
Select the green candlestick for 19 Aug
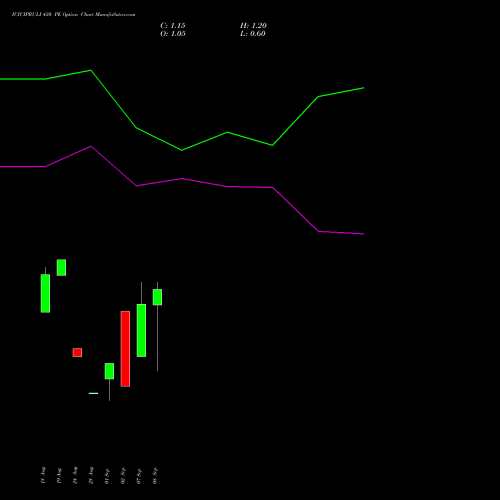[61, 267]
